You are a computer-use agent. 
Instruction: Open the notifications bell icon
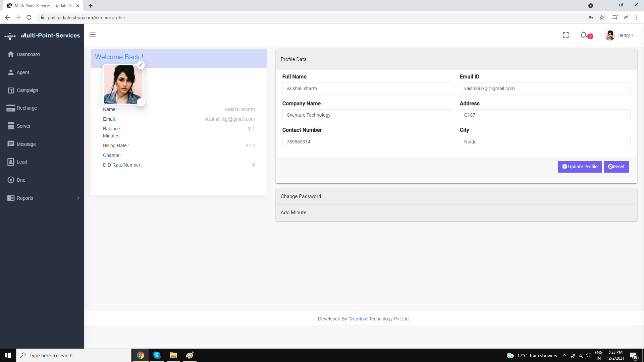pyautogui.click(x=584, y=35)
